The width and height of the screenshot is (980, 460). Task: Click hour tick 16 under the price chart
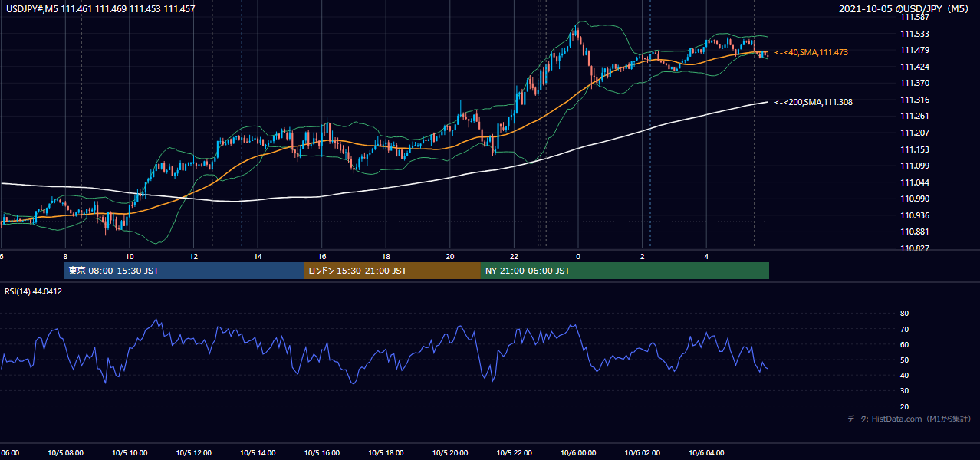322,256
